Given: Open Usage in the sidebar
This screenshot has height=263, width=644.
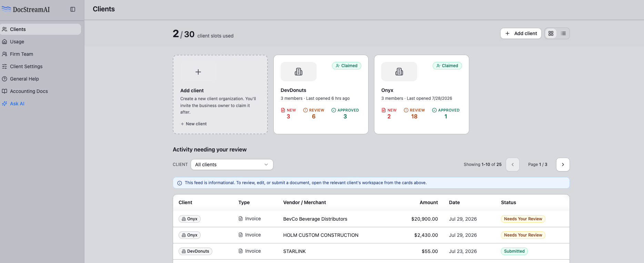Looking at the screenshot, I should click(x=41, y=42).
